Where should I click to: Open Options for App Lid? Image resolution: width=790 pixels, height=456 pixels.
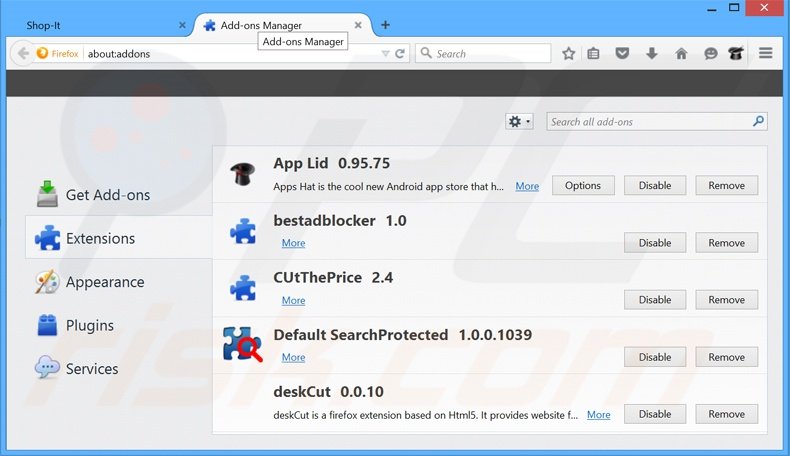(x=583, y=185)
